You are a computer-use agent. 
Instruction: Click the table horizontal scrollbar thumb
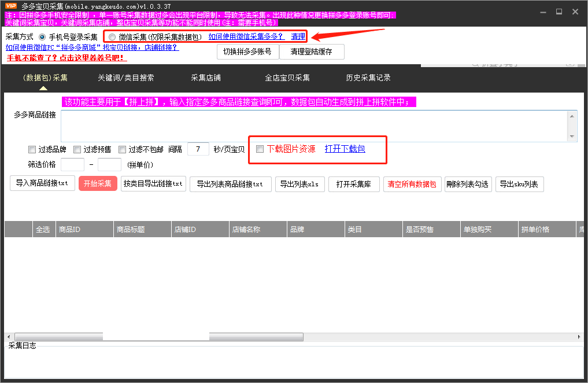[x=159, y=337]
